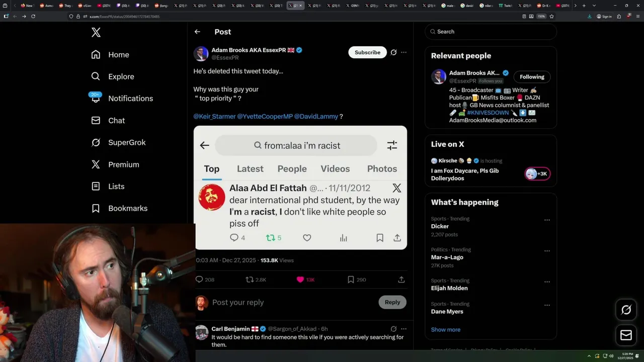Open the browser Extensions icon
The image size is (644, 362).
(618, 16)
